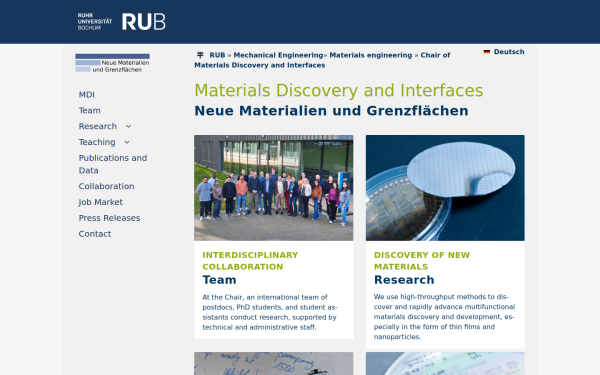Image resolution: width=600 pixels, height=375 pixels.
Task: Open the Research card heading
Action: 404,280
